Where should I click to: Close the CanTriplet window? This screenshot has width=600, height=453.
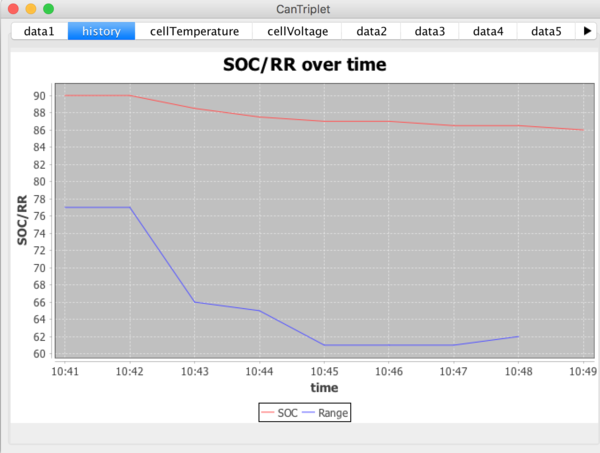tap(13, 8)
